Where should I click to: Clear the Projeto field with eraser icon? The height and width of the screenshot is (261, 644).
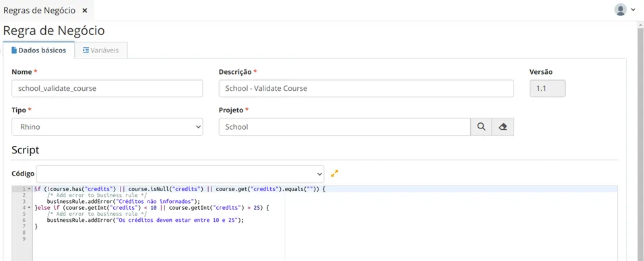pyautogui.click(x=503, y=127)
